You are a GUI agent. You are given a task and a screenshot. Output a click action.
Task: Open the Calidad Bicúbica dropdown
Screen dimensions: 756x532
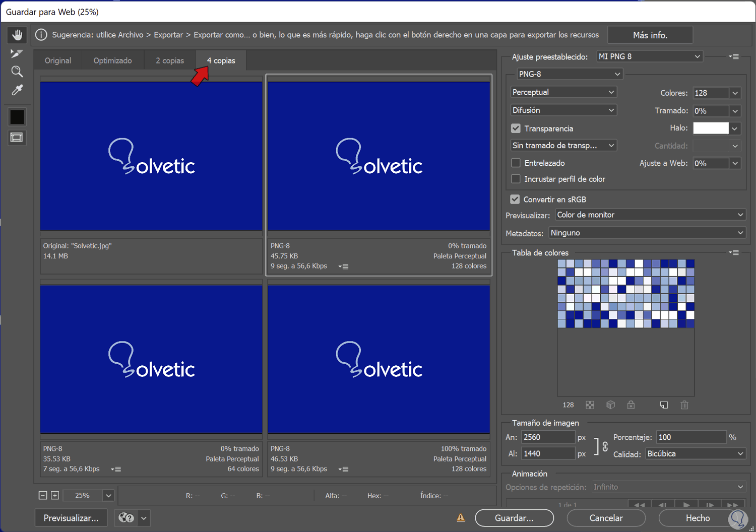click(696, 454)
